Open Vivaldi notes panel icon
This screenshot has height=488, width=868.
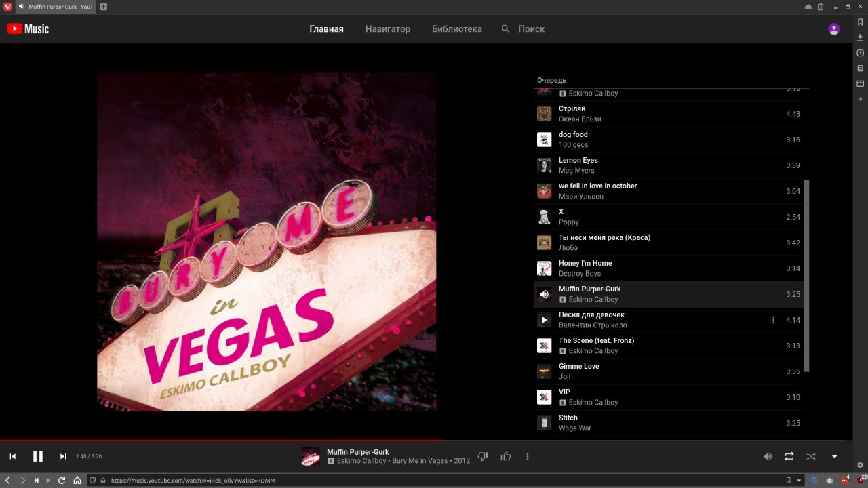[861, 68]
